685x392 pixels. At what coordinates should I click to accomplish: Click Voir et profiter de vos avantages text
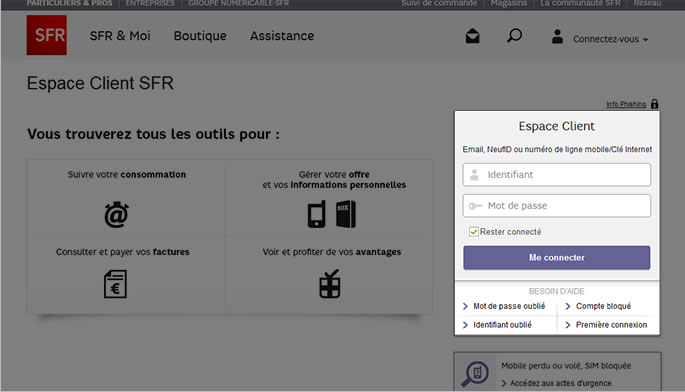332,252
